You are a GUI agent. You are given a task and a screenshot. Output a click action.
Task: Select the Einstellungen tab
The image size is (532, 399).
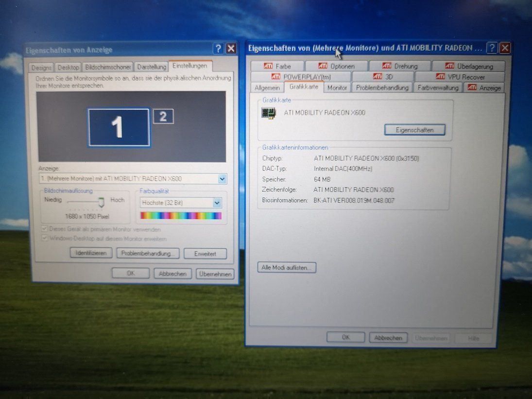(x=190, y=66)
